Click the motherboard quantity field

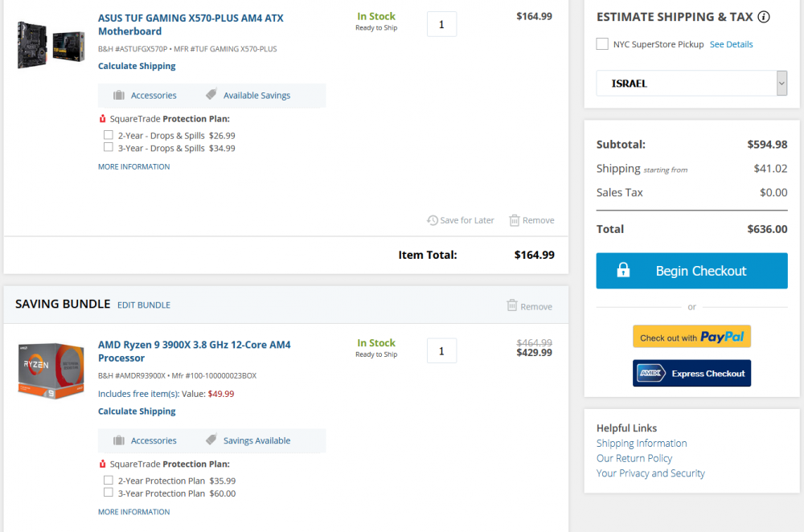point(441,24)
